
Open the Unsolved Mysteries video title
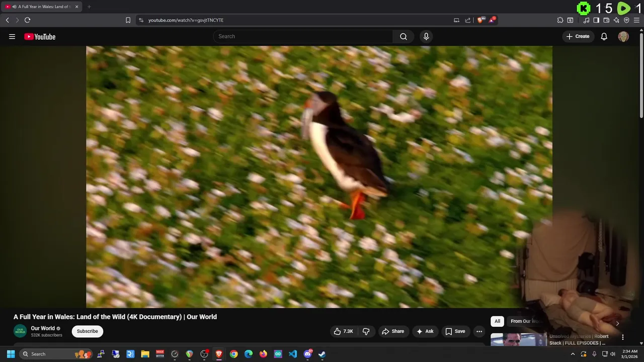point(579,339)
